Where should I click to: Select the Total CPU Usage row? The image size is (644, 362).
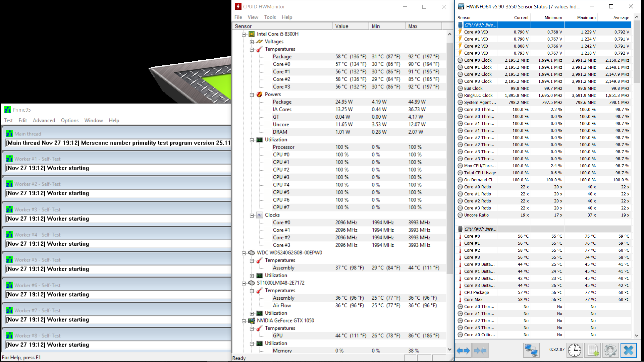[544, 173]
